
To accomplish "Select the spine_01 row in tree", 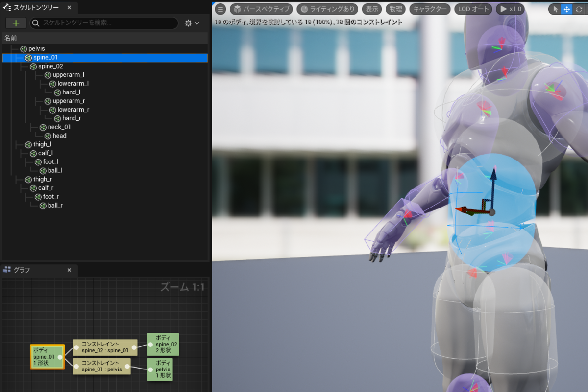I will coord(105,58).
